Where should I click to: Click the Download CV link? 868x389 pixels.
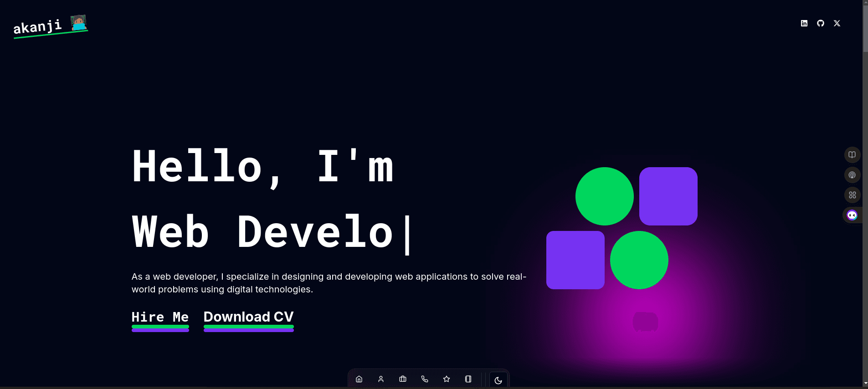click(x=249, y=321)
